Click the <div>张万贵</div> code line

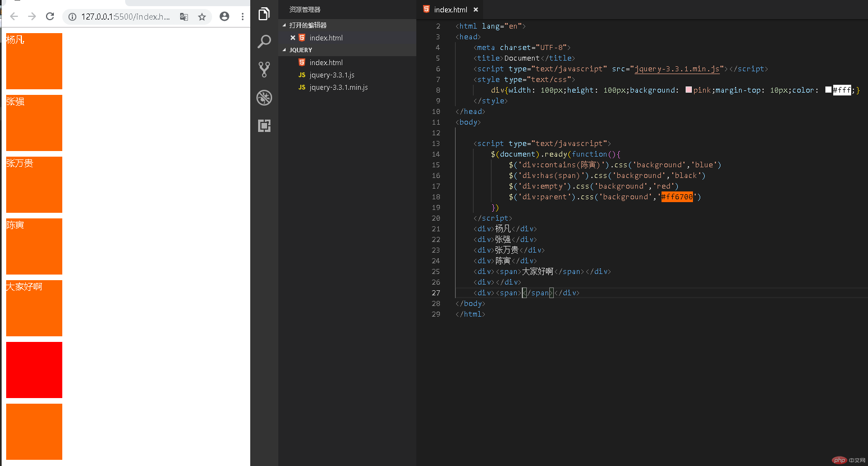[509, 250]
